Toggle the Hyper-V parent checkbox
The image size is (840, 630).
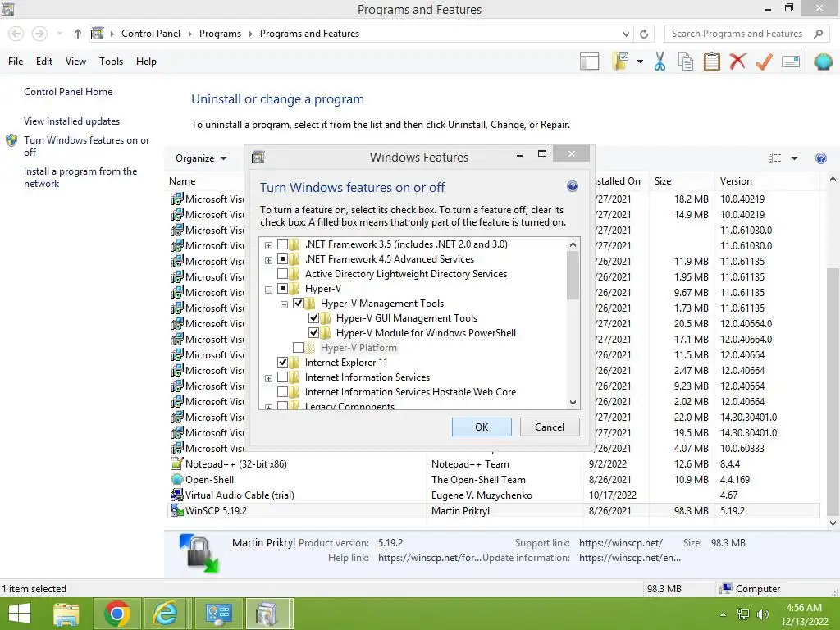click(282, 289)
